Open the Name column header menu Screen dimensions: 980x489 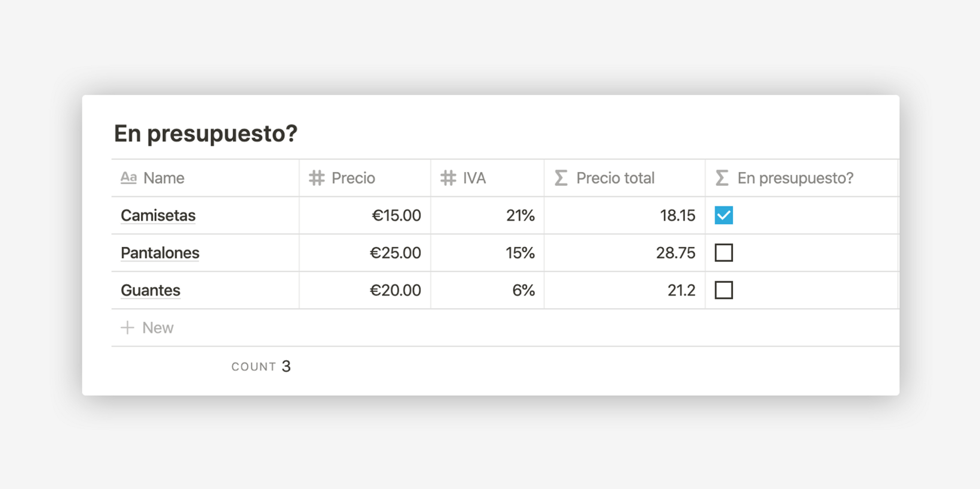[x=164, y=178]
